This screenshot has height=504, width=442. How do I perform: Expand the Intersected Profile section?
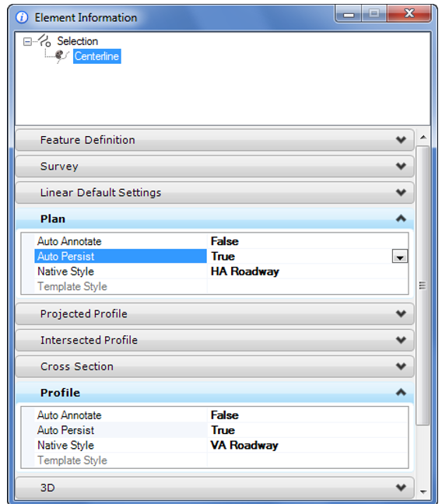[x=215, y=340]
